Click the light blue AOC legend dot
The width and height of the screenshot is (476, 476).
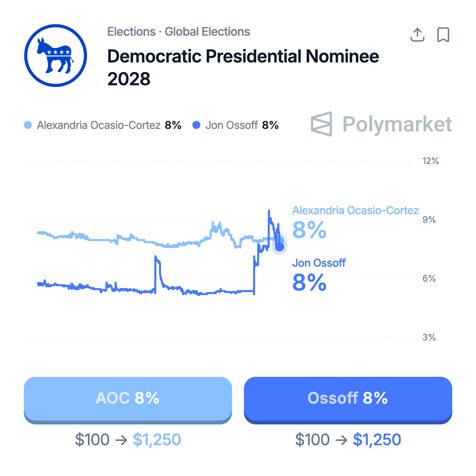(28, 125)
